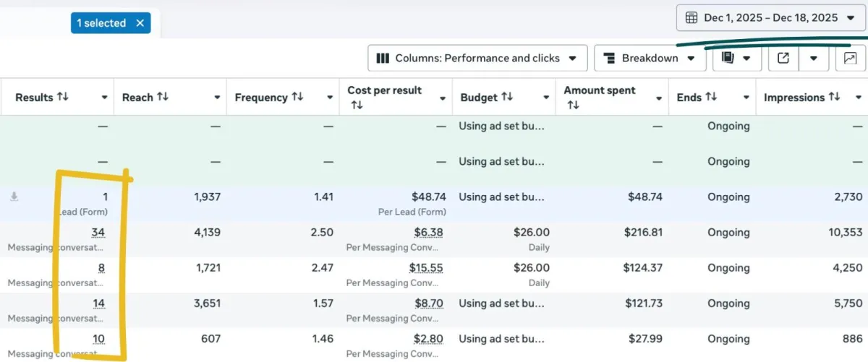Open the charts view icon
The image size is (868, 362).
851,59
